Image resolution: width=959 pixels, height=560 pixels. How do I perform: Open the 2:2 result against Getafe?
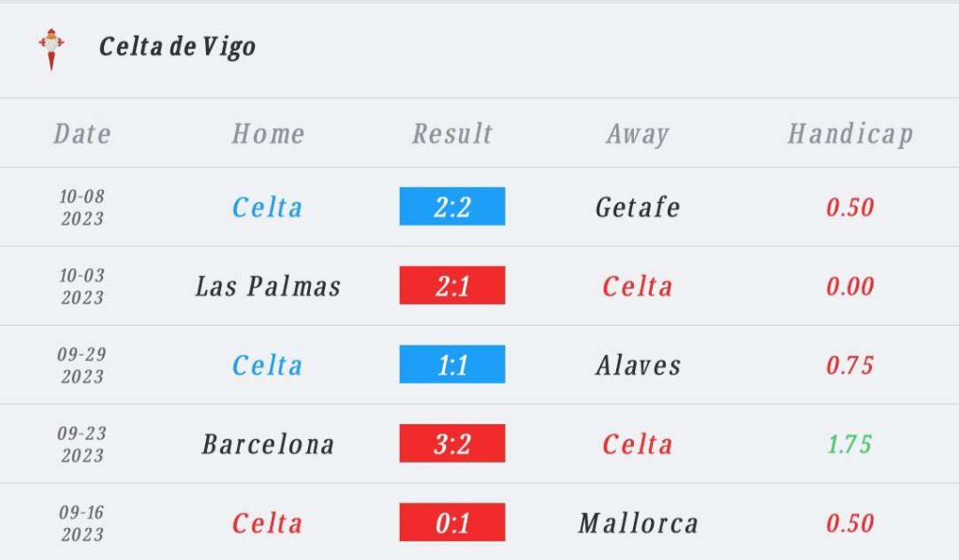pos(452,207)
